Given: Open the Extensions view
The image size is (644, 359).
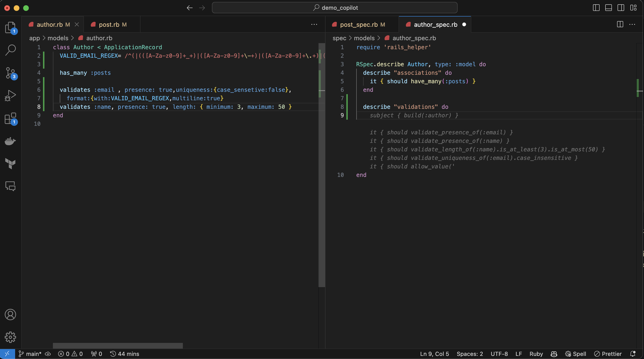Looking at the screenshot, I should pyautogui.click(x=11, y=119).
